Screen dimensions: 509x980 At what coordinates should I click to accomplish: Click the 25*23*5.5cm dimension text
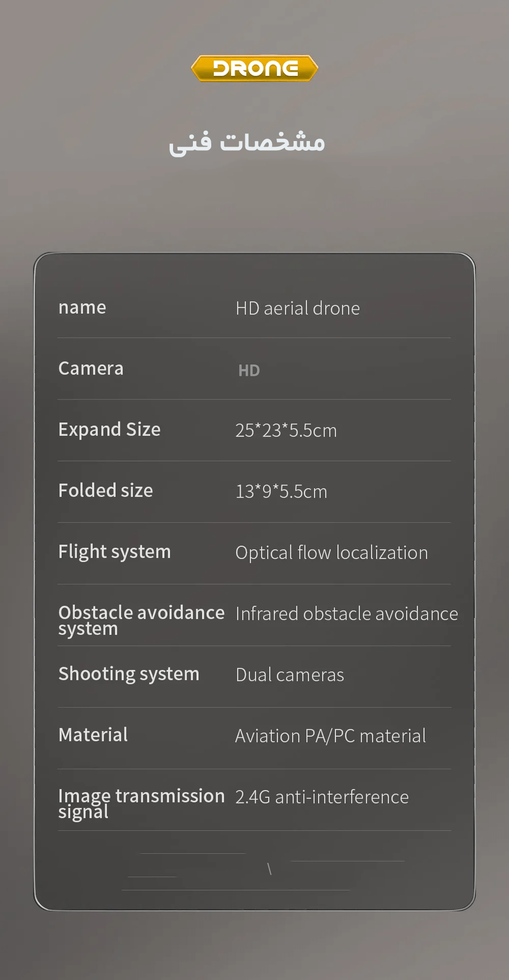[286, 431]
